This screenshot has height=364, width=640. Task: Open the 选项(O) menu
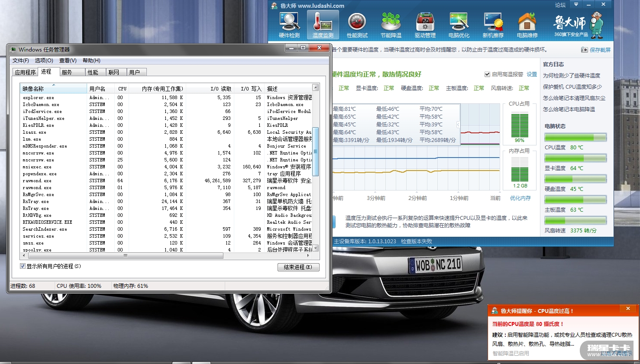pos(44,61)
